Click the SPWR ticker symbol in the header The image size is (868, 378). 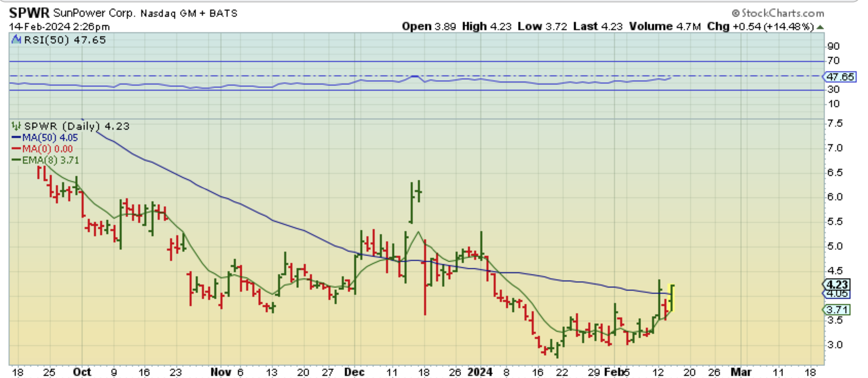coord(29,13)
